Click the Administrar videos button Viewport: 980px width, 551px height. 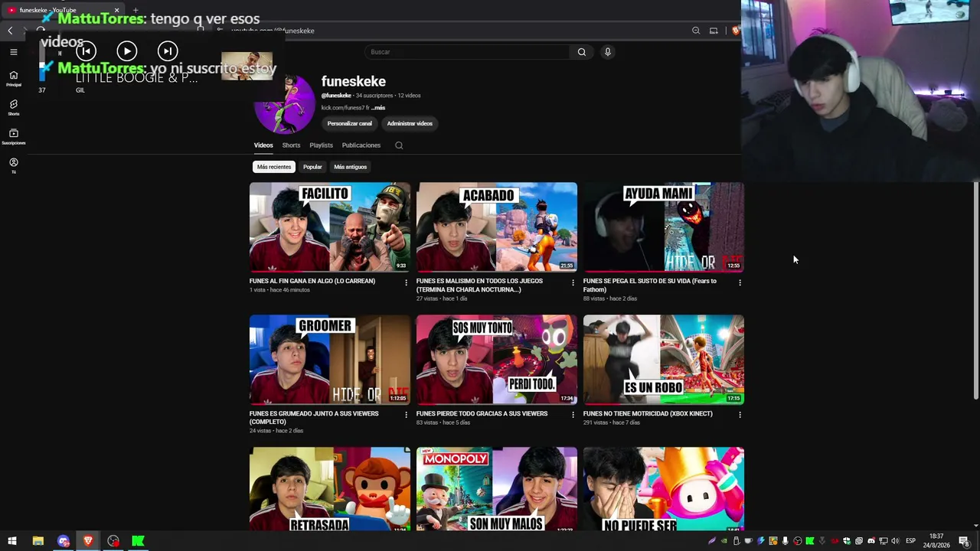(410, 123)
